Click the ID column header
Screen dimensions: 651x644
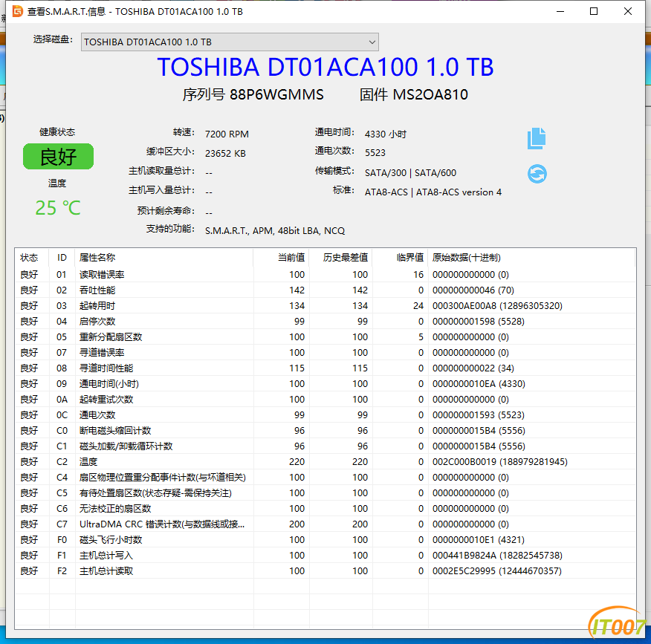coord(62,257)
